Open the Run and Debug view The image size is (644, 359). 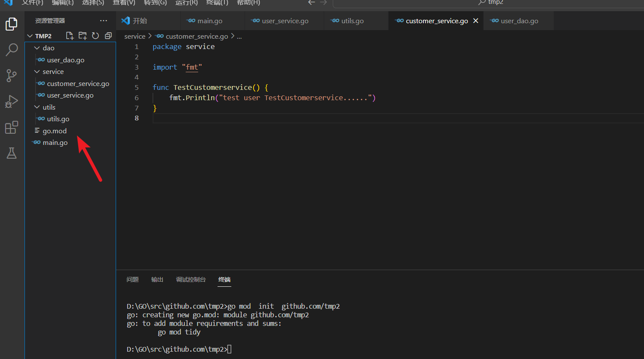12,101
